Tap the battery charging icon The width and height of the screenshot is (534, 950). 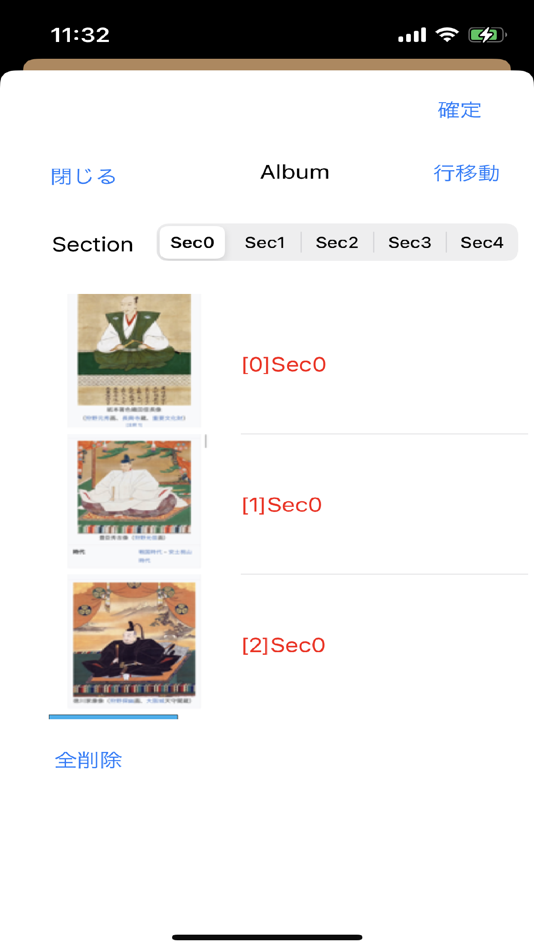(x=487, y=35)
